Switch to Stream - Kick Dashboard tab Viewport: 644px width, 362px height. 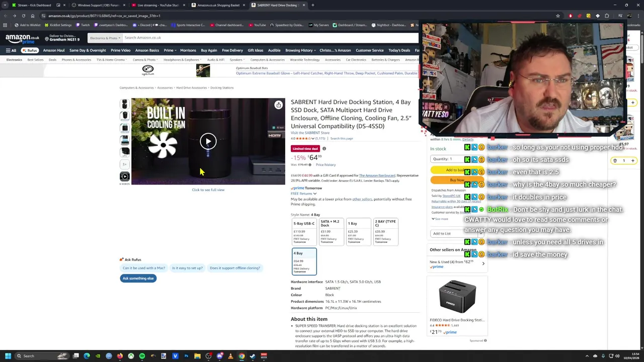coord(34,5)
